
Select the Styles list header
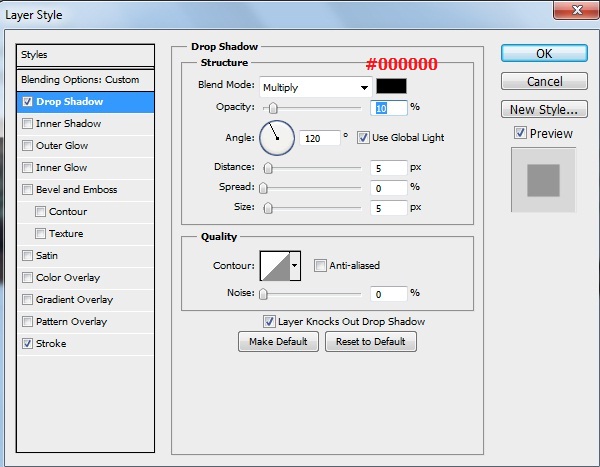[x=86, y=55]
